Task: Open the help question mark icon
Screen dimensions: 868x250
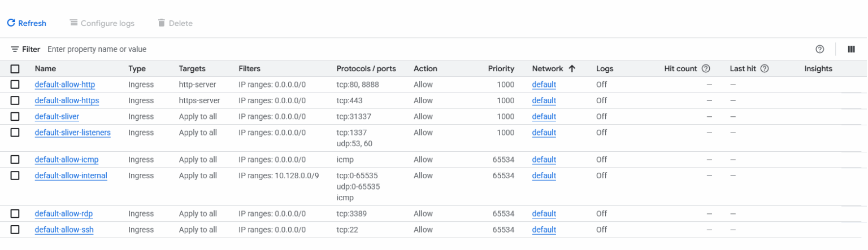Action: (819, 50)
